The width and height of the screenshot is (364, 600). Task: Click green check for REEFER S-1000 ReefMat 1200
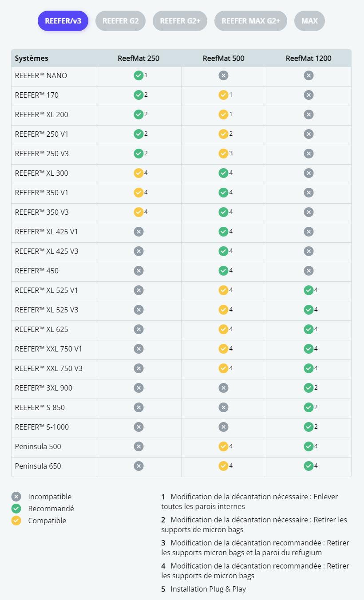click(x=309, y=427)
